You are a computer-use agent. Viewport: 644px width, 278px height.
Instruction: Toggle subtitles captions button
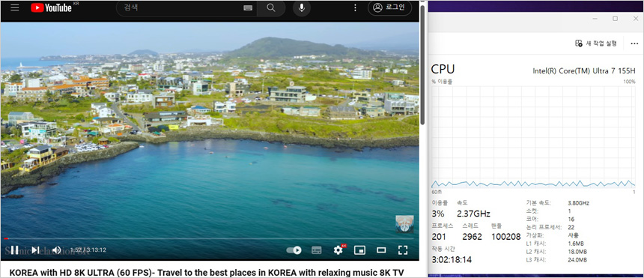316,250
